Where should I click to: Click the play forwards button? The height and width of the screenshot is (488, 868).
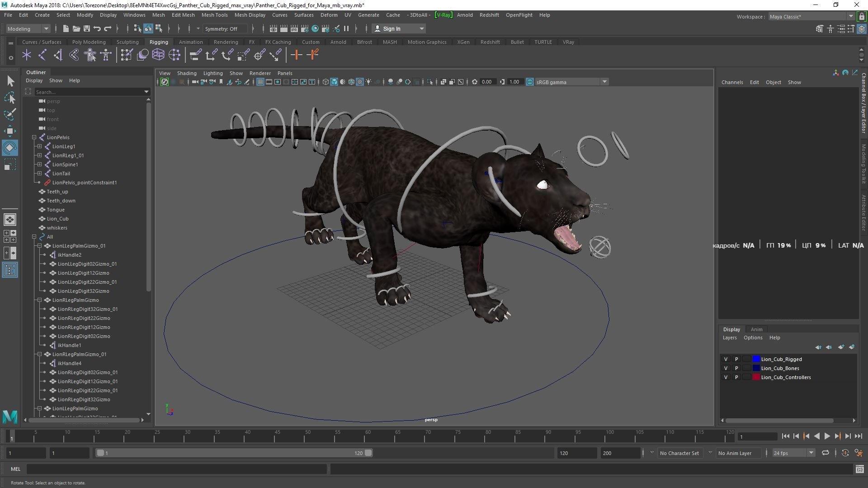(x=827, y=436)
